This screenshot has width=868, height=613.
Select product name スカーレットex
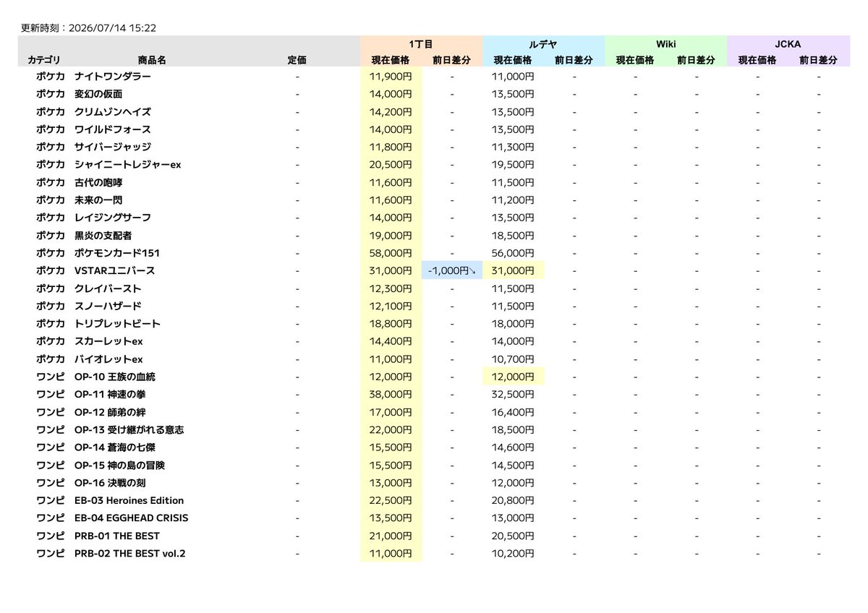[x=109, y=341]
